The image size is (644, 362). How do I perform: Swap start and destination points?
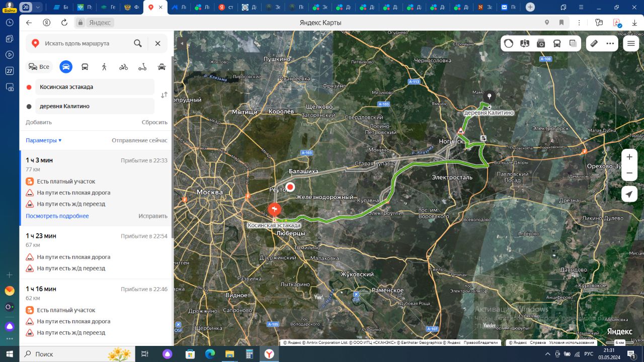(x=164, y=95)
